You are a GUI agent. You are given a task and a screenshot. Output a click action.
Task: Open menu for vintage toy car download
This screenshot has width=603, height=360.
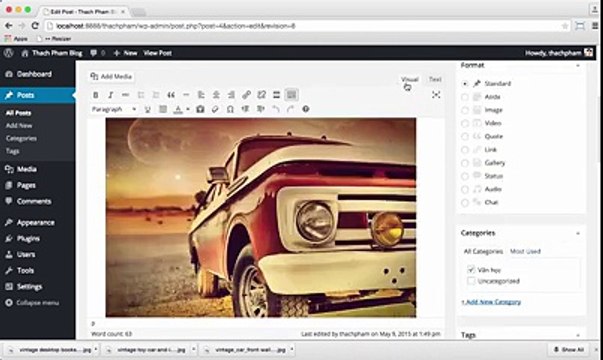coord(193,350)
